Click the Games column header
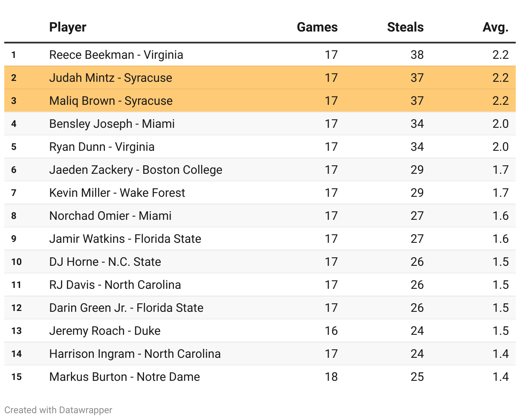 click(x=317, y=27)
